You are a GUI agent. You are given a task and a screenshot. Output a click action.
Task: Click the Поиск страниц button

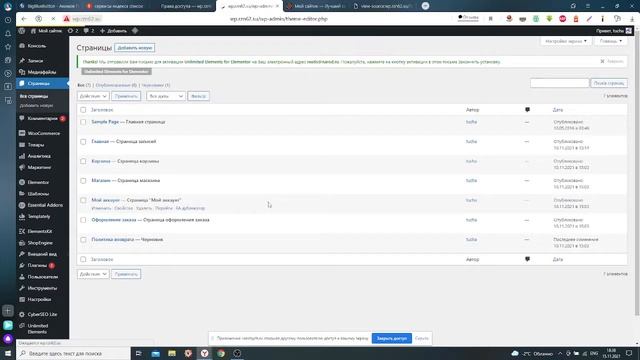[x=609, y=83]
